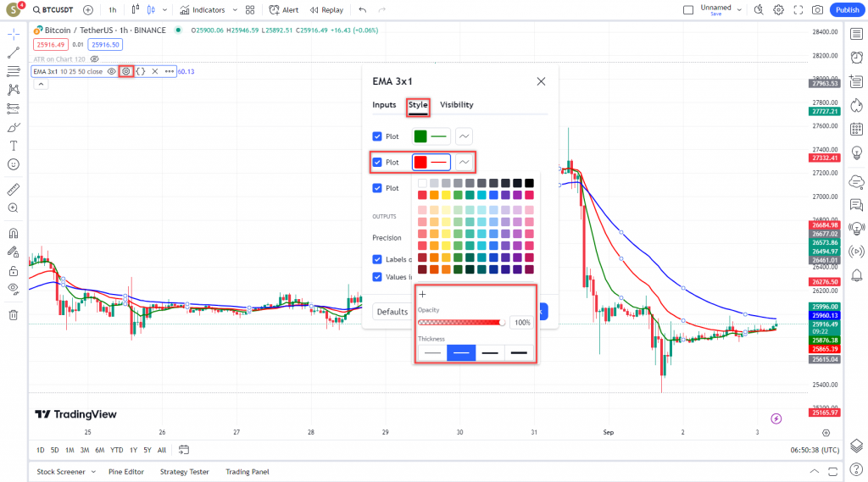Switch to the Visibility tab
This screenshot has height=482, width=868.
(457, 104)
